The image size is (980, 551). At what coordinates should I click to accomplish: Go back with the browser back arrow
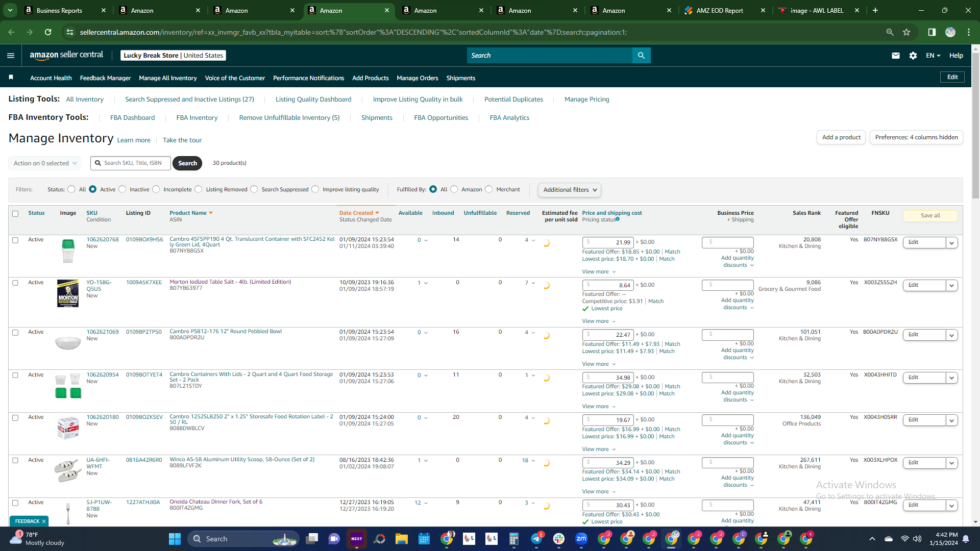point(11,32)
